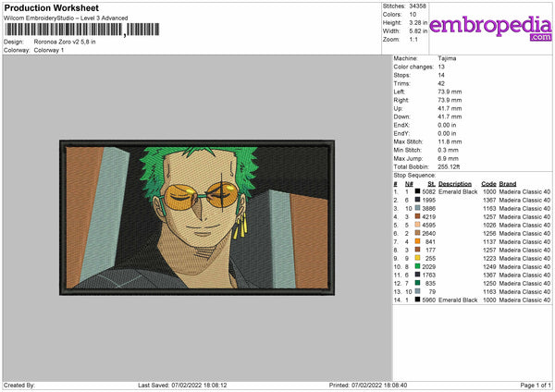Click thread code '1250' in row 12
This screenshot has width=555, height=392.
[x=489, y=284]
